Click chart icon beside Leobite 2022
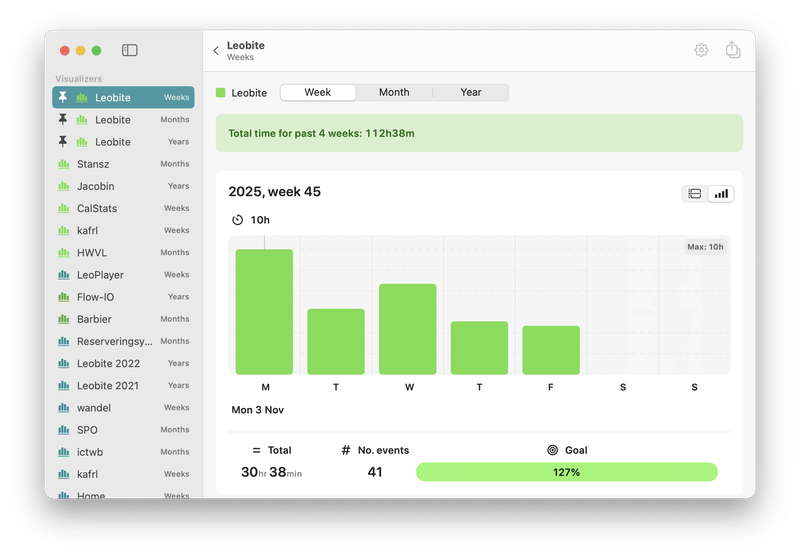800x557 pixels. (x=63, y=364)
